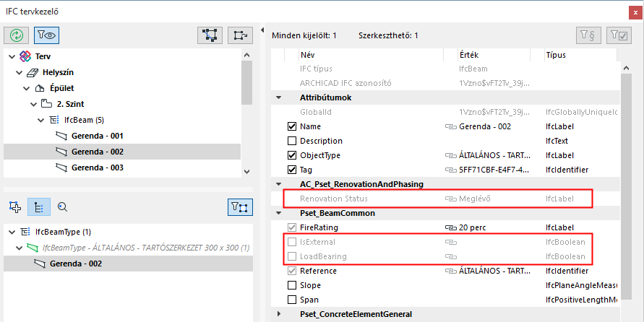Click the assignment arrow icon beside it
644x322 pixels.
pyautogui.click(x=240, y=35)
